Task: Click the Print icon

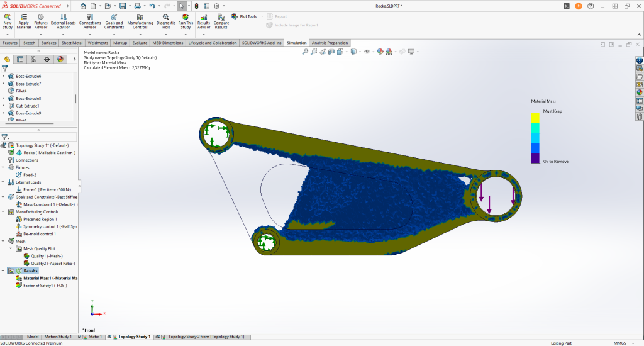Action: [137, 6]
